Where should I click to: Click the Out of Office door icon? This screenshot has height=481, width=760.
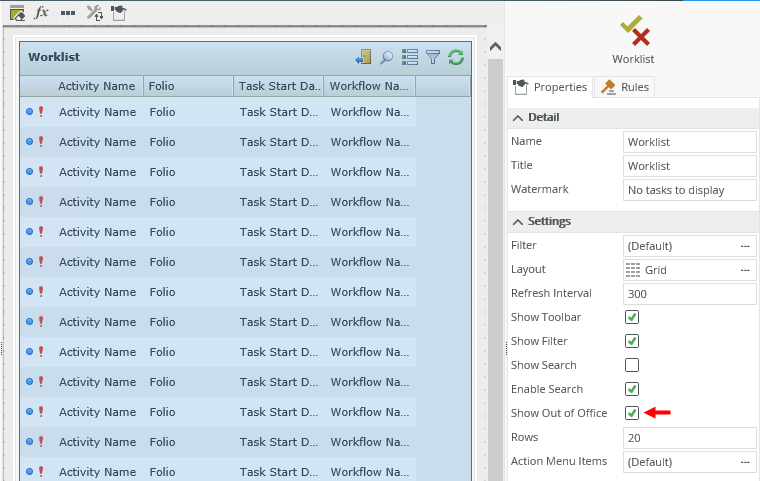click(363, 57)
